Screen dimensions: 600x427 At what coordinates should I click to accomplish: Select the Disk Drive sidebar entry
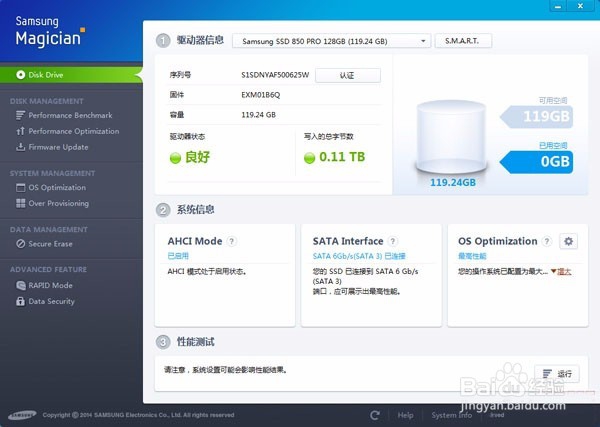tap(71, 75)
